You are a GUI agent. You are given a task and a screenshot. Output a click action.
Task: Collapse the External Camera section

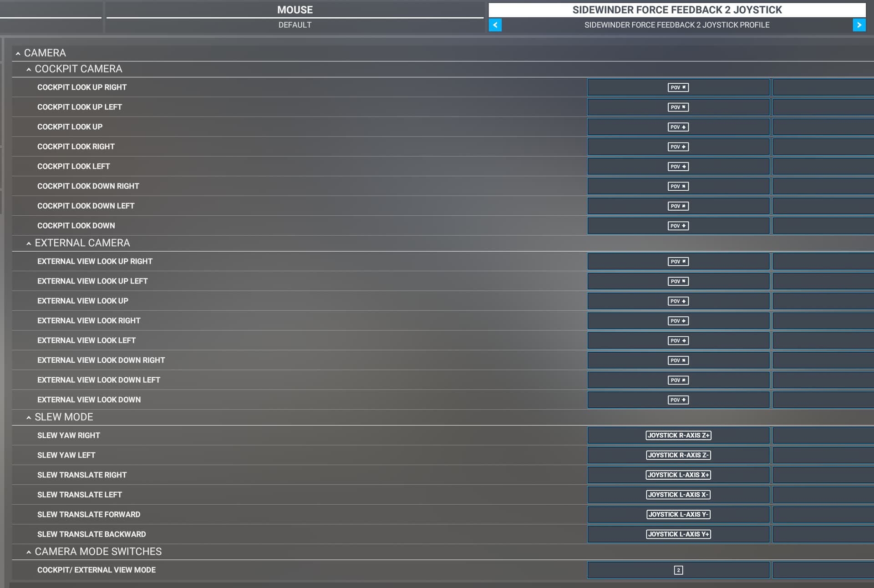click(x=29, y=243)
